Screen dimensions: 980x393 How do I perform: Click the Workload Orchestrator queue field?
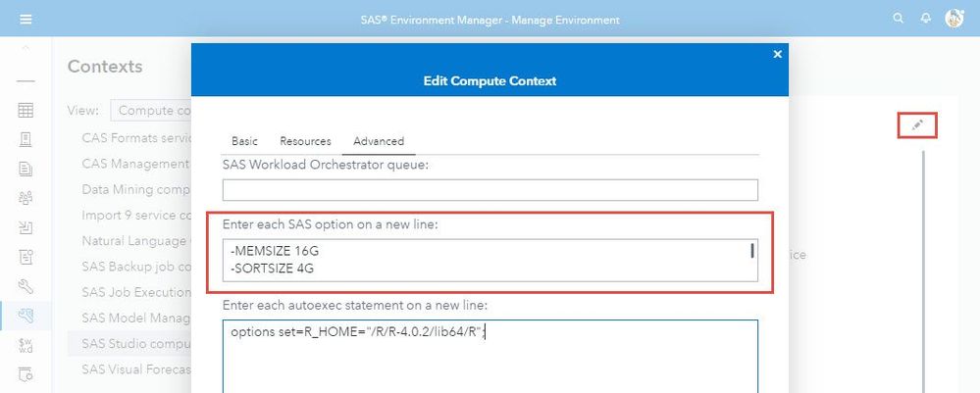pyautogui.click(x=490, y=190)
